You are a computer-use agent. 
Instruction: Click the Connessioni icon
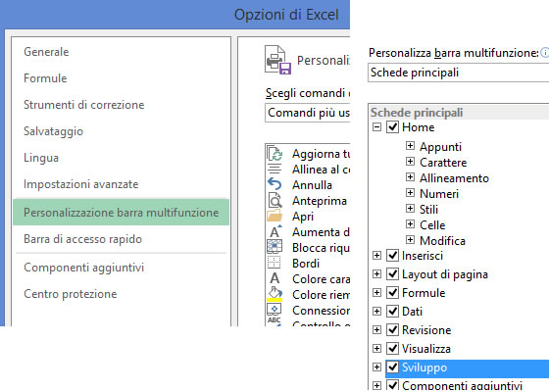coord(274,310)
